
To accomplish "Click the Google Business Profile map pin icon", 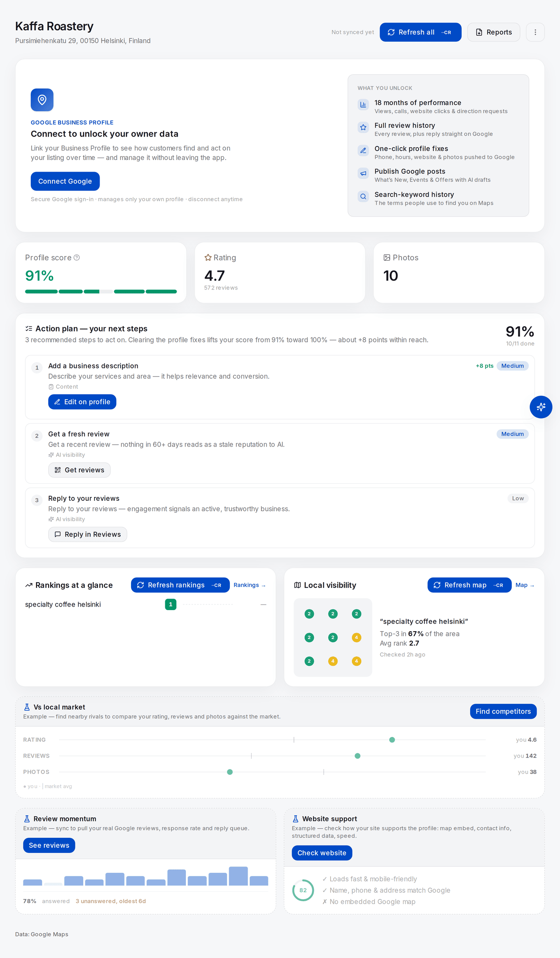I will coord(42,100).
